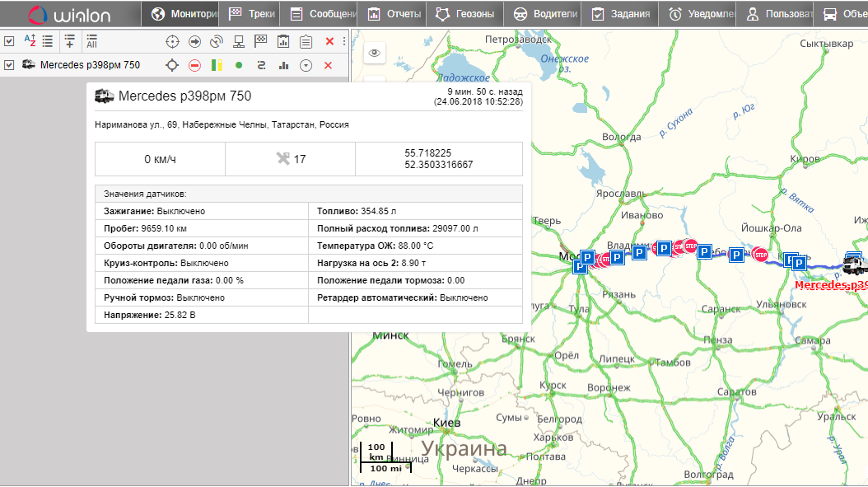Screen dimensions: 868x487
Task: Open quick track for Mercedes p398рм 750
Action: point(261,65)
